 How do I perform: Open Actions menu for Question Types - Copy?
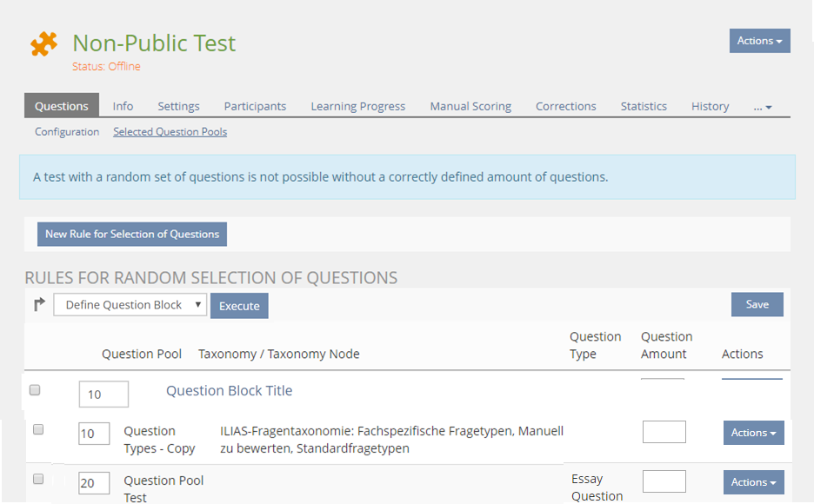(x=753, y=433)
